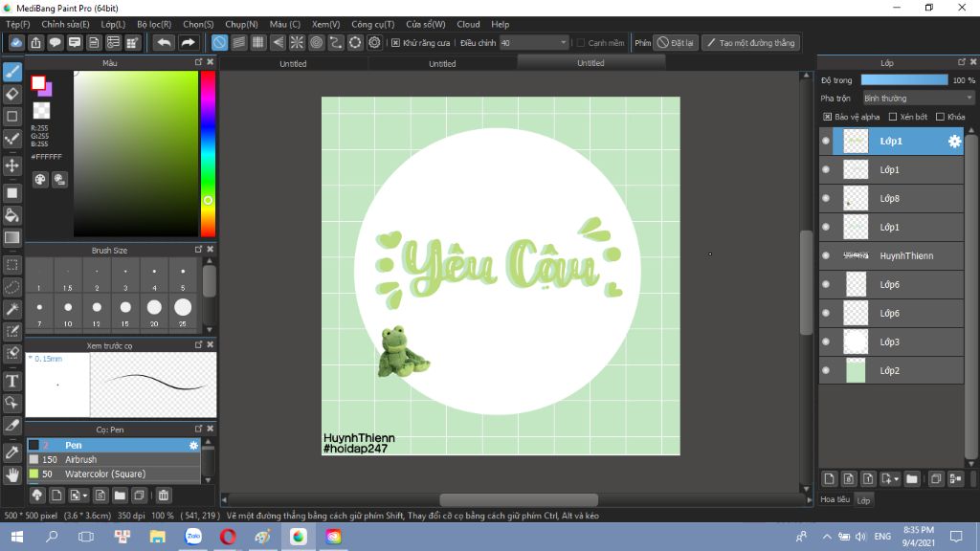Enable the circle snap guide icon

(x=316, y=42)
